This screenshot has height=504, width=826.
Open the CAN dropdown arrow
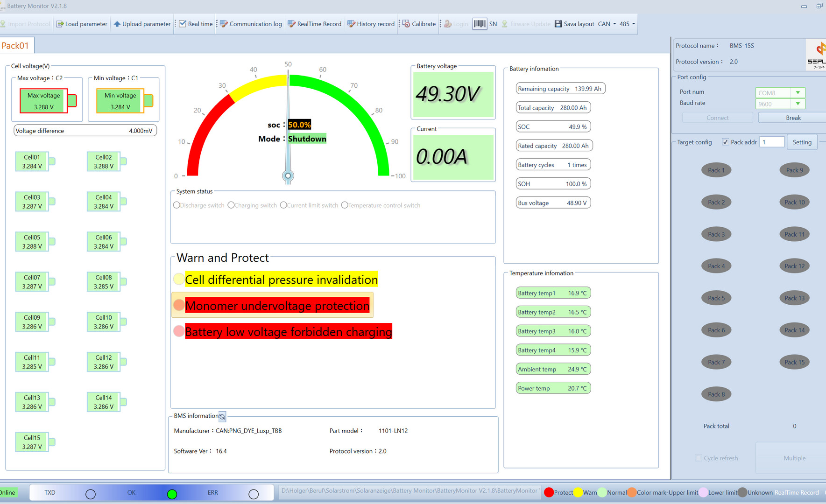(614, 24)
